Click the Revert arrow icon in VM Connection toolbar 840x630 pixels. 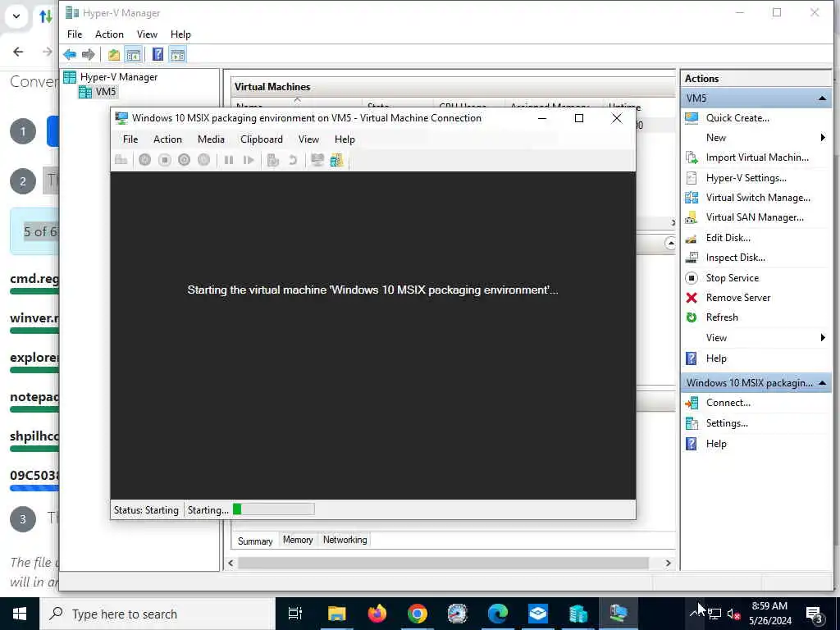[293, 160]
